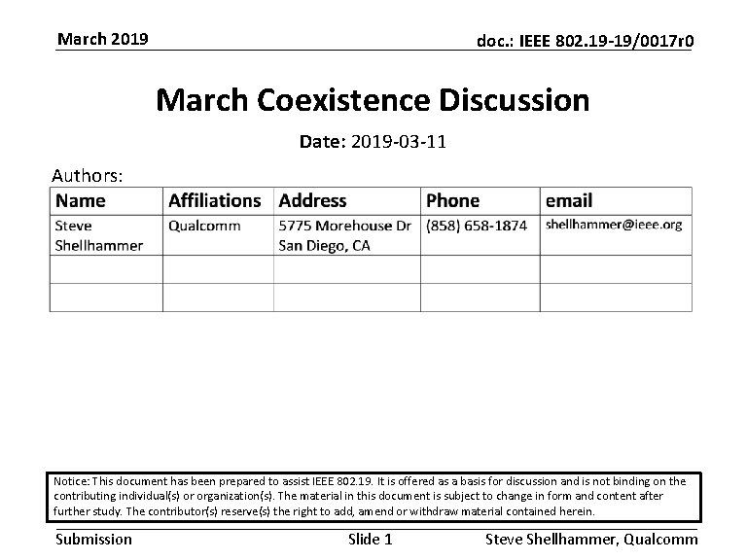Click the Notice disclaimer text box

[x=373, y=497]
